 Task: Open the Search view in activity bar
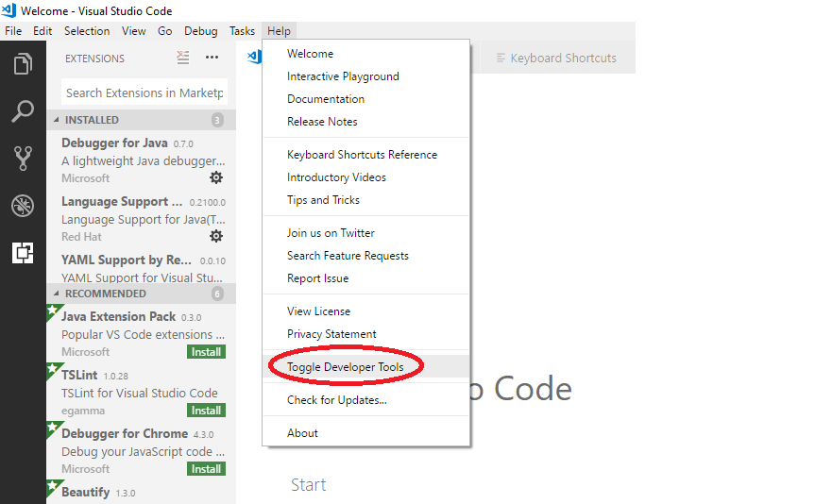pos(23,111)
